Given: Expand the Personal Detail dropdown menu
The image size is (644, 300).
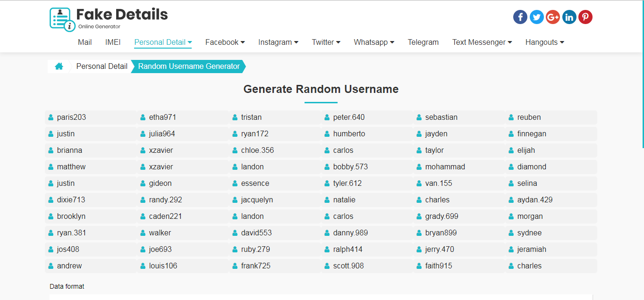Looking at the screenshot, I should tap(163, 42).
